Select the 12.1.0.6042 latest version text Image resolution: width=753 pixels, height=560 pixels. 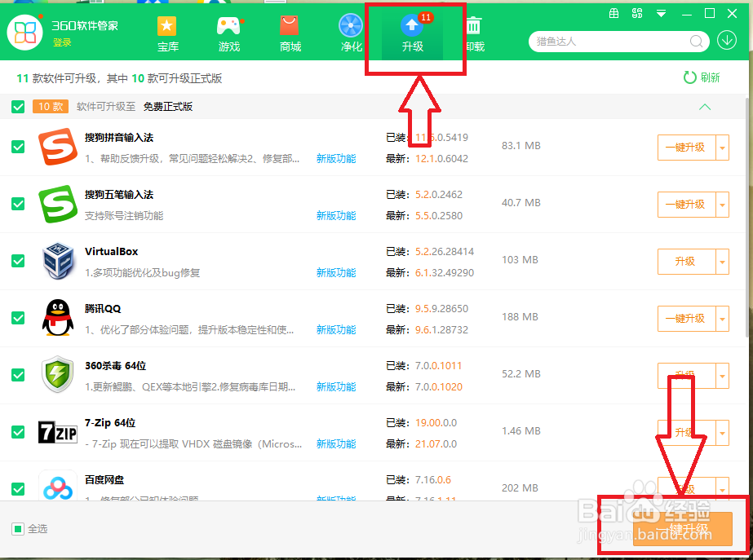(x=441, y=159)
